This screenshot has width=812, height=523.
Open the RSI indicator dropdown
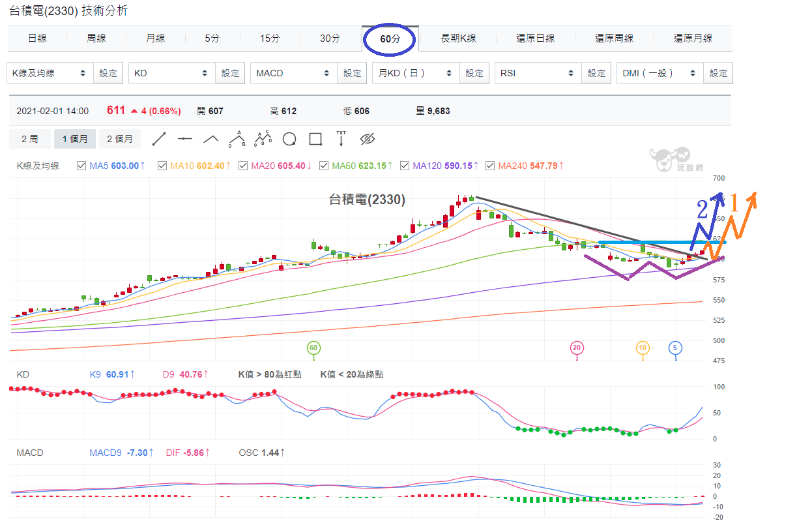point(538,73)
